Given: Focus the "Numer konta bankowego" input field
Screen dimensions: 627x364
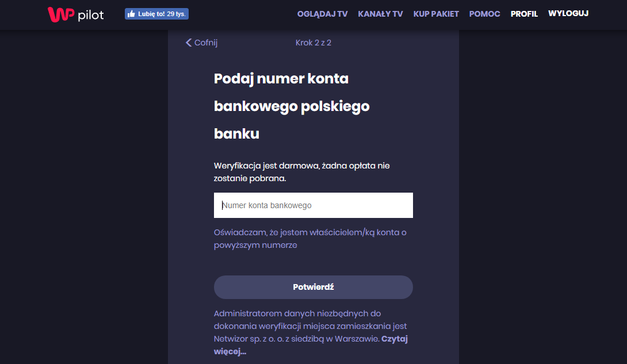Looking at the screenshot, I should tap(313, 205).
